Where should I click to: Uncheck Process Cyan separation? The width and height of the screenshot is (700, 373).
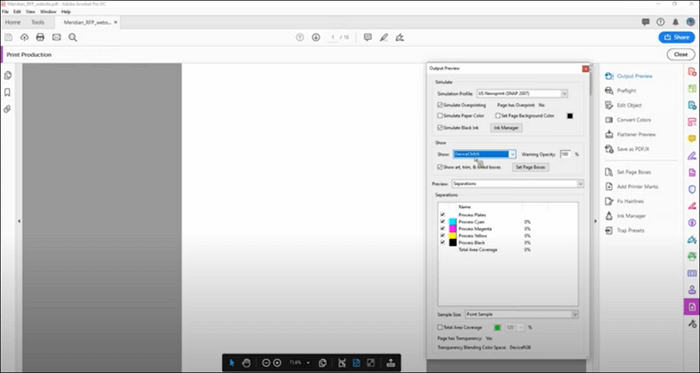(443, 222)
